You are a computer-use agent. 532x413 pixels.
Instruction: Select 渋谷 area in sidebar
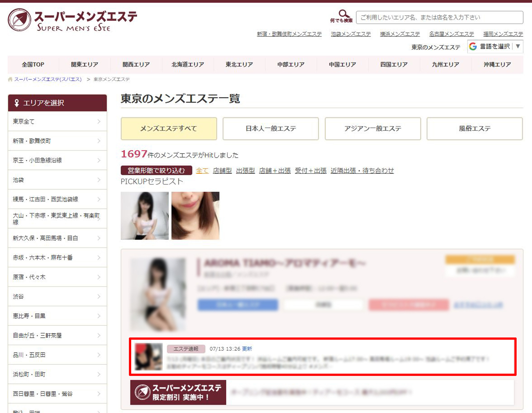click(57, 296)
